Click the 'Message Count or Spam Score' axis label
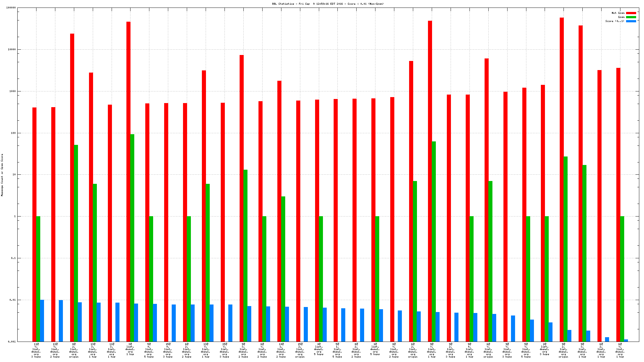The height and width of the screenshot is (362, 644). tap(2, 175)
